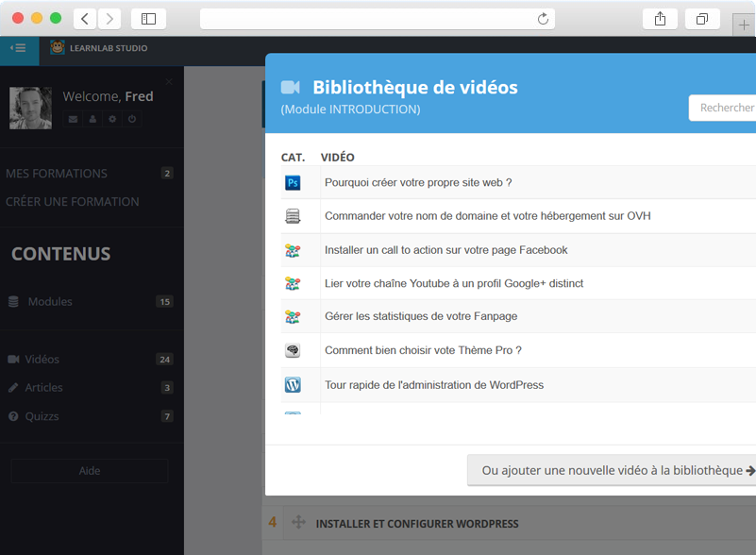Click the WordPress category icon
The height and width of the screenshot is (555, 756).
click(x=293, y=385)
